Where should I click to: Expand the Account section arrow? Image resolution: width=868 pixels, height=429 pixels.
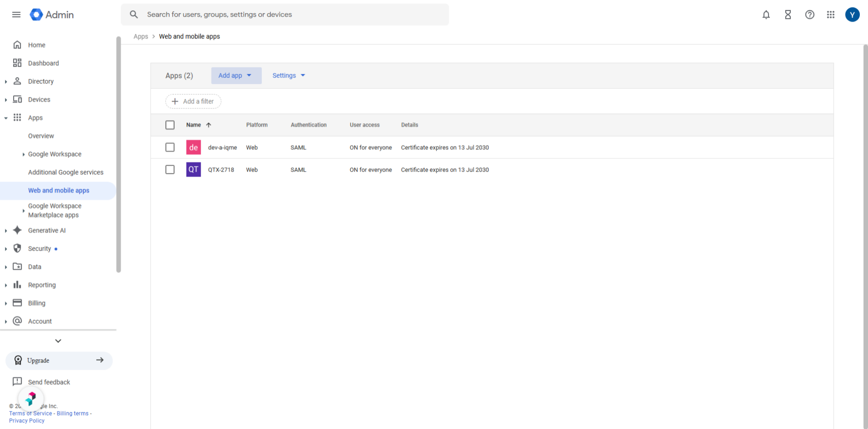6,322
